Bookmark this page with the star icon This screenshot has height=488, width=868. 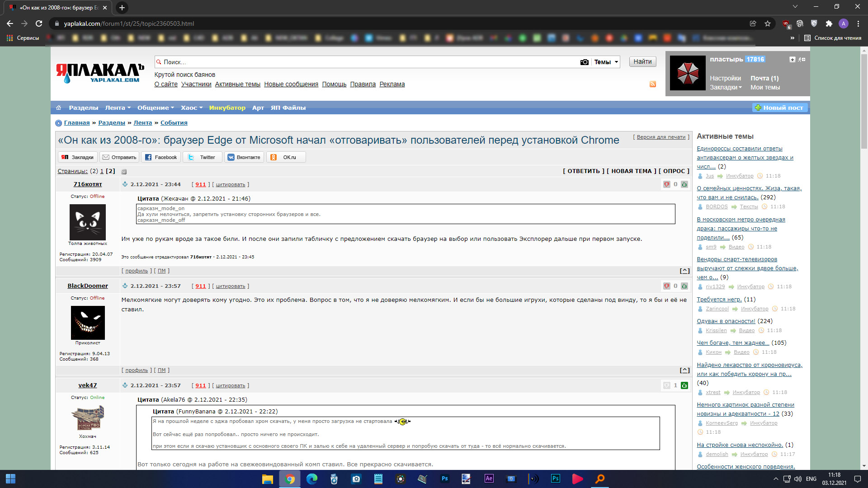tap(768, 23)
